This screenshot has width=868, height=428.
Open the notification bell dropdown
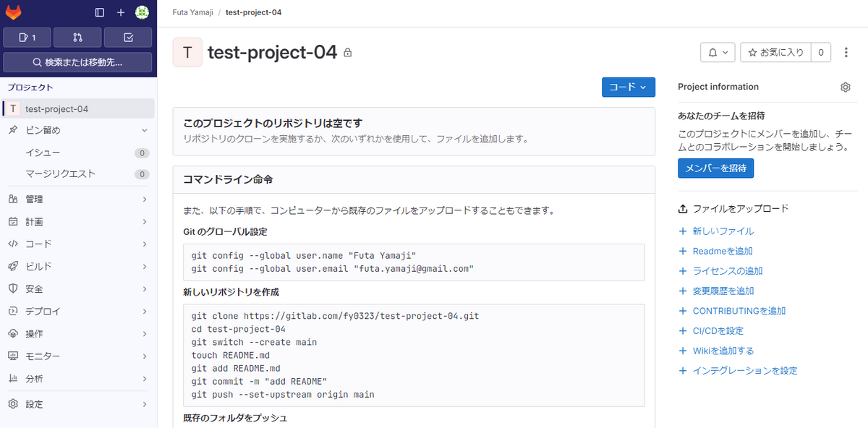pos(718,52)
